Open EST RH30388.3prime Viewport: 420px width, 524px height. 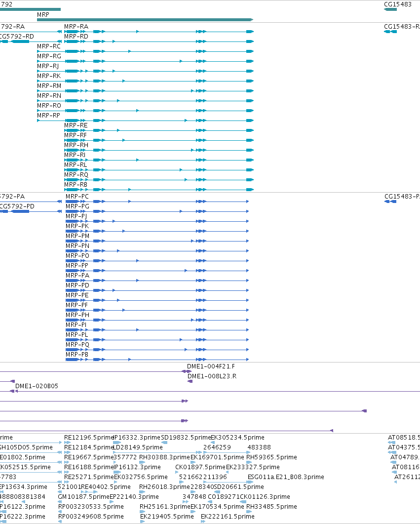pos(164,457)
